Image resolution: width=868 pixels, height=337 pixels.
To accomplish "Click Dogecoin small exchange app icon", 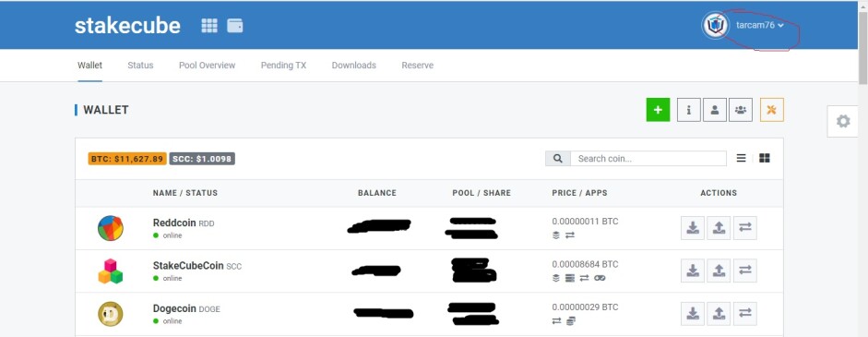I will point(556,321).
